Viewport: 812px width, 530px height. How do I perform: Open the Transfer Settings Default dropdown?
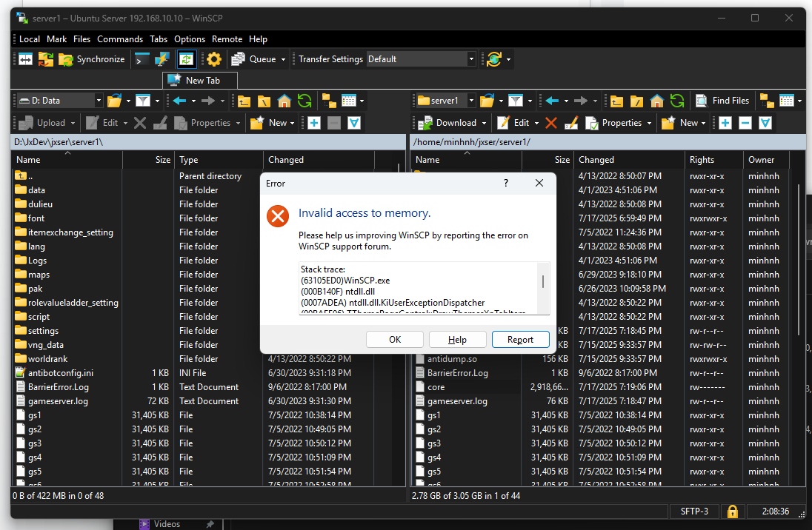pos(471,59)
